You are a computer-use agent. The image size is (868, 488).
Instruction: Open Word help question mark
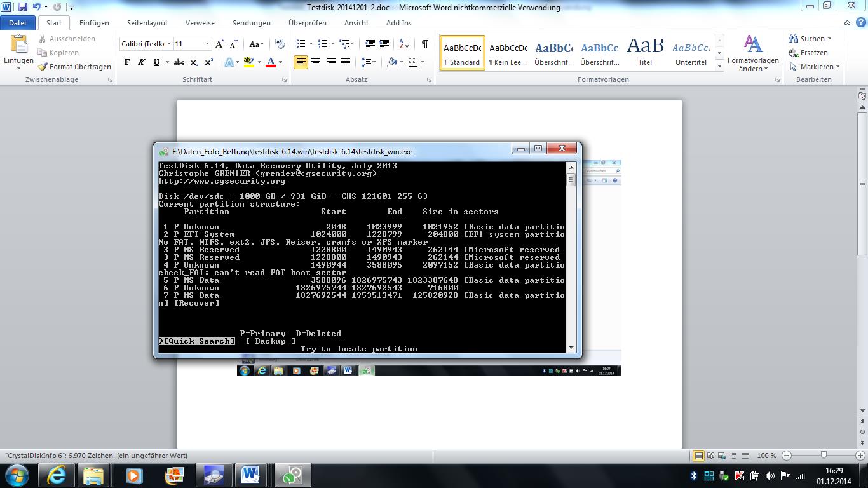click(x=860, y=22)
